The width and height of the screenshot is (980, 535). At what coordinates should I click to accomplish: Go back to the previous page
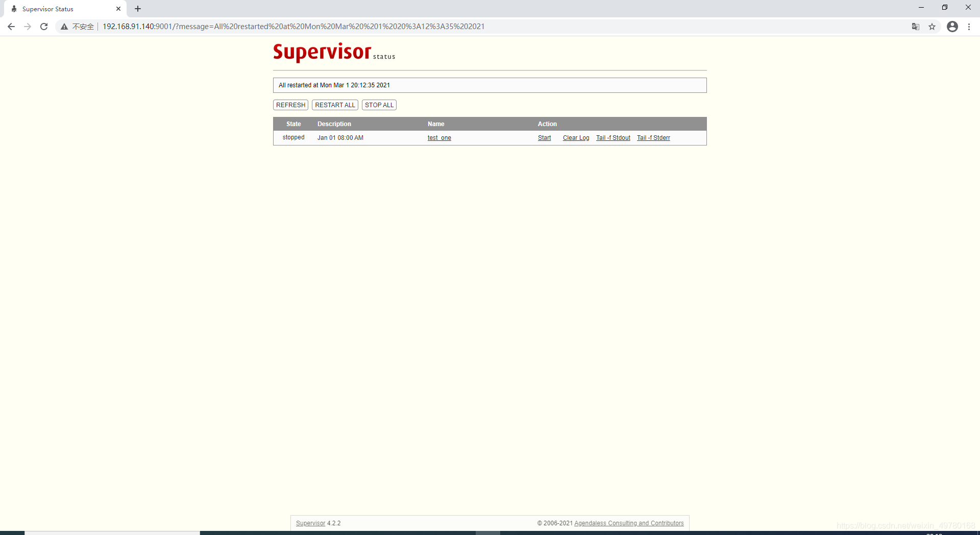click(x=11, y=27)
